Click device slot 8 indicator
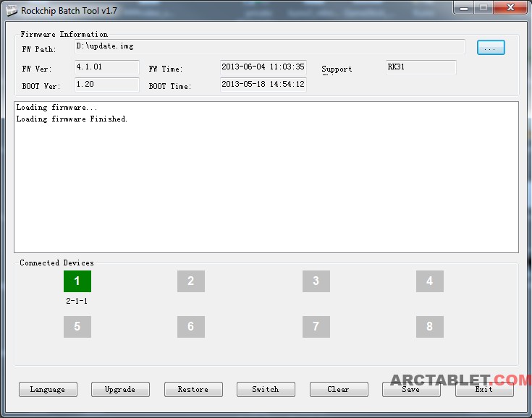 [429, 327]
